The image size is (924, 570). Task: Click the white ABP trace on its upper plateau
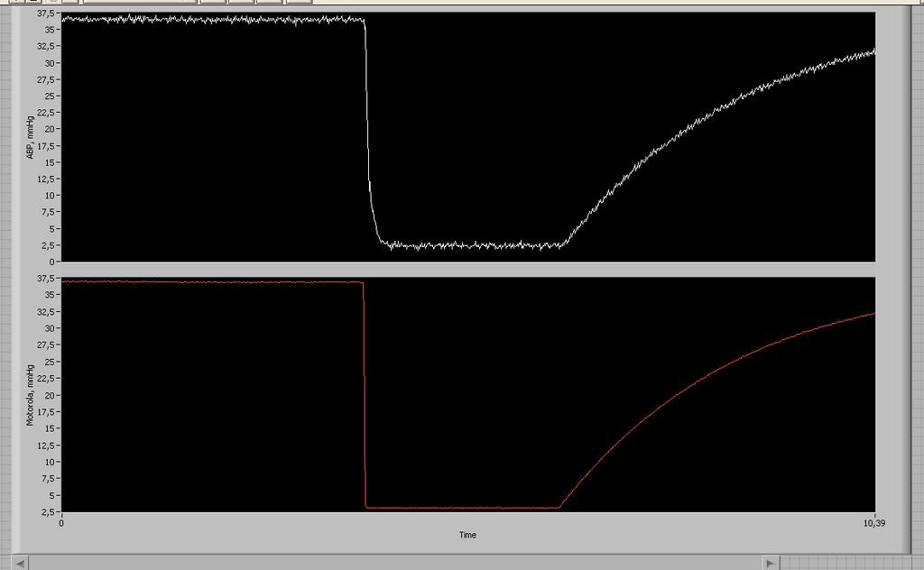click(x=212, y=20)
